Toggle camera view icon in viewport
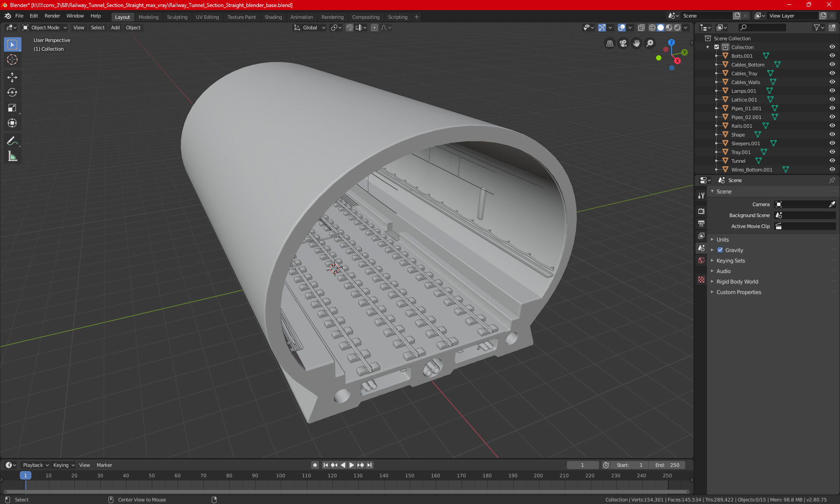840x504 pixels. tap(623, 43)
